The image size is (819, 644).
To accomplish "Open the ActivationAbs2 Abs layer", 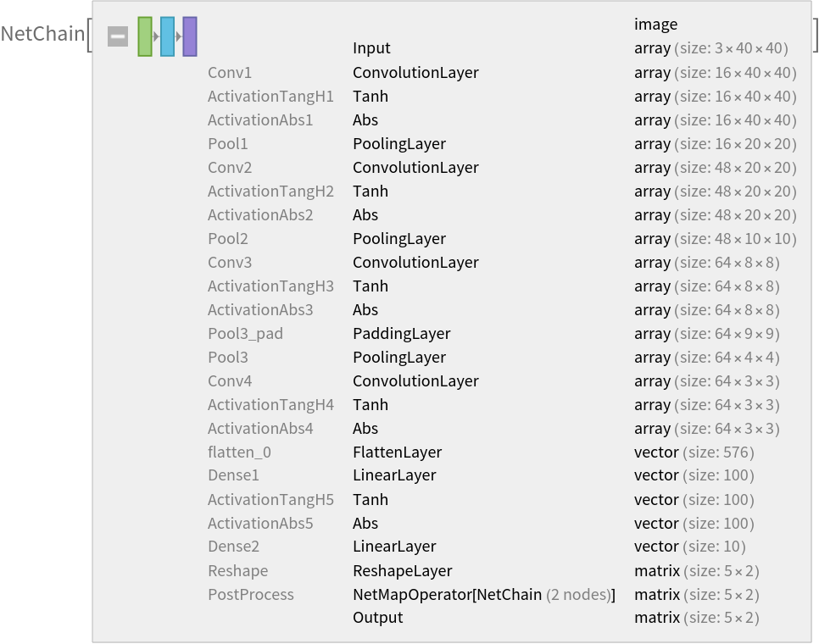I will click(365, 215).
